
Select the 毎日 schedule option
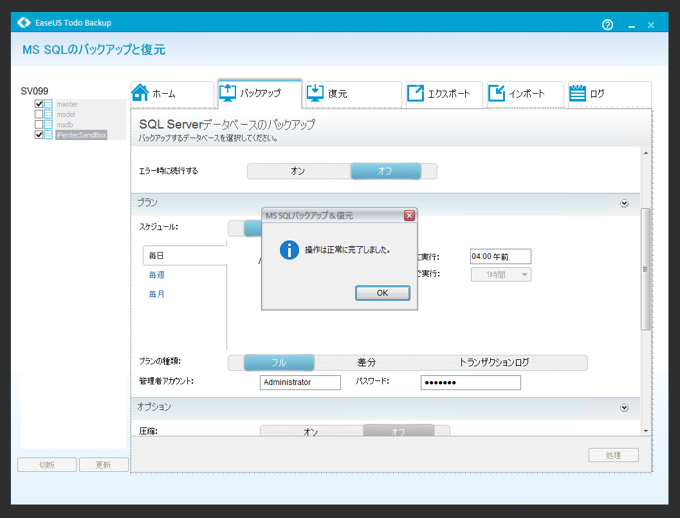(185, 256)
